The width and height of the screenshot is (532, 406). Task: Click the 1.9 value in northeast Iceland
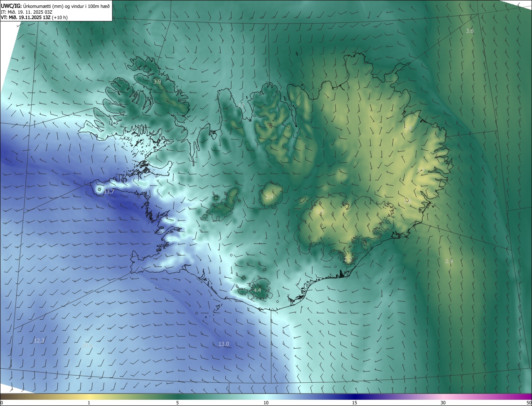[x=408, y=128]
